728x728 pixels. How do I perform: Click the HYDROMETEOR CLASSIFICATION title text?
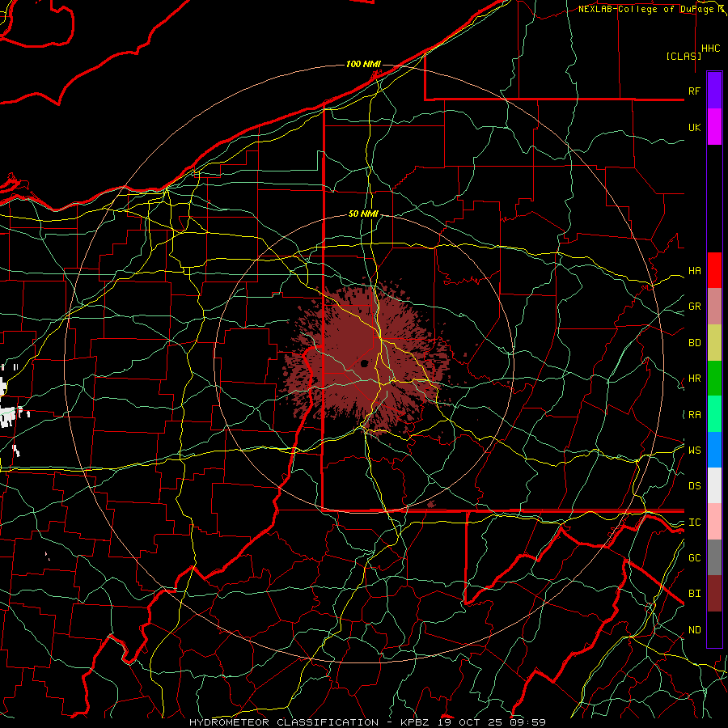[284, 722]
